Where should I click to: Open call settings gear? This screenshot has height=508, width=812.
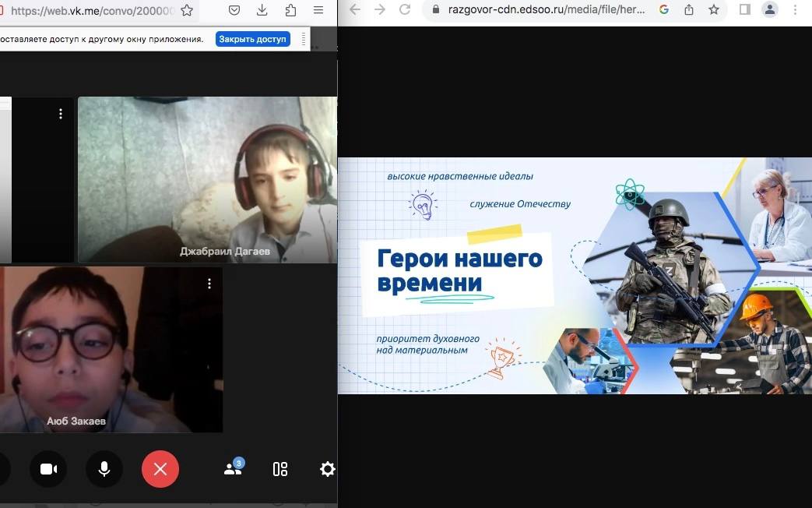click(x=328, y=469)
